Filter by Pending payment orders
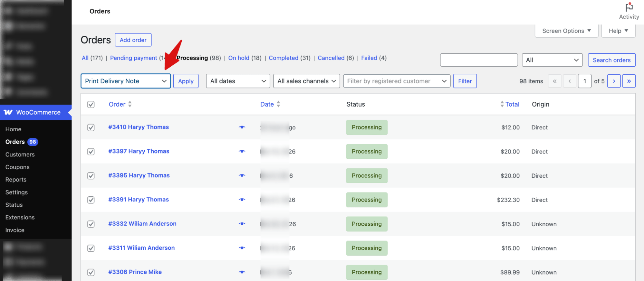This screenshot has width=644, height=281. click(x=133, y=58)
